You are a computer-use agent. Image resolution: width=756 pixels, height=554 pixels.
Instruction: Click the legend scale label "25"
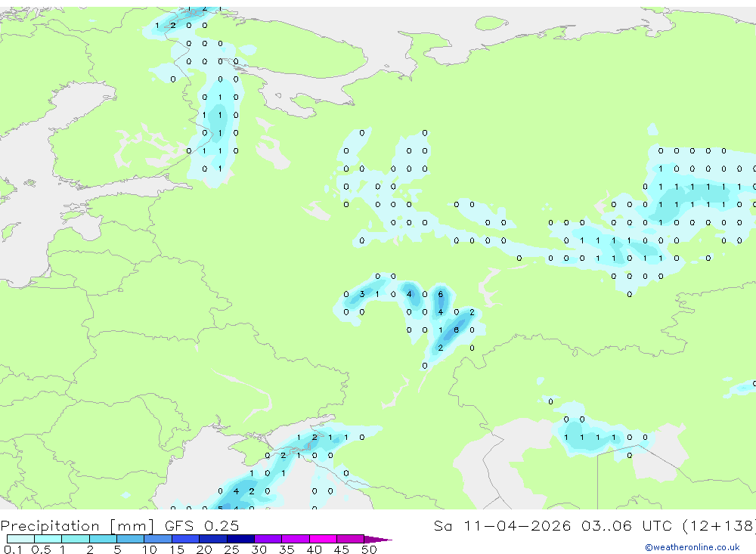(x=231, y=549)
